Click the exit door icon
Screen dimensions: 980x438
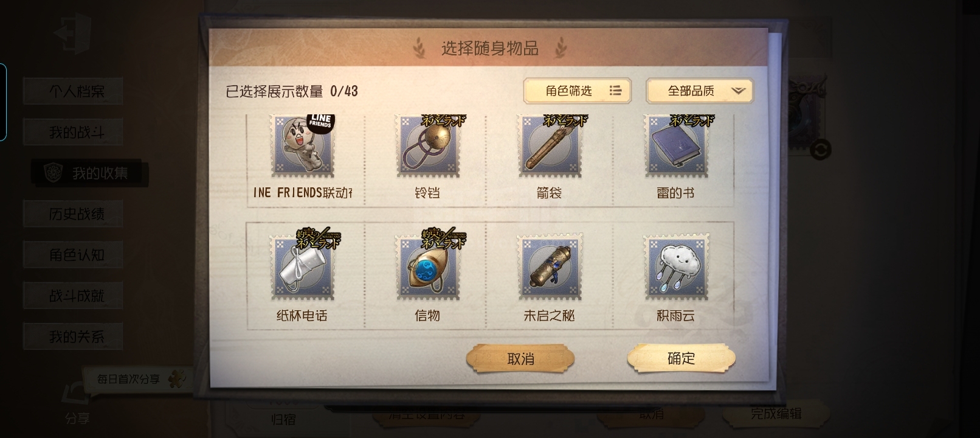click(x=72, y=33)
